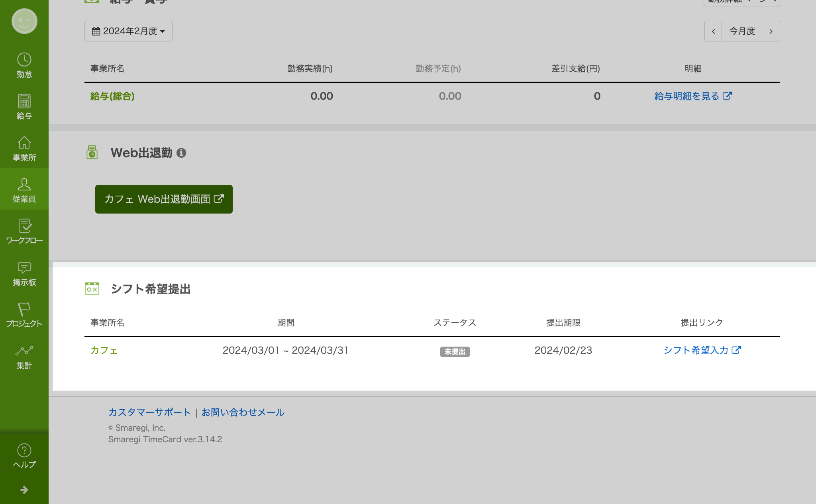Go to next month with right chevron
The height and width of the screenshot is (504, 816).
pos(771,31)
